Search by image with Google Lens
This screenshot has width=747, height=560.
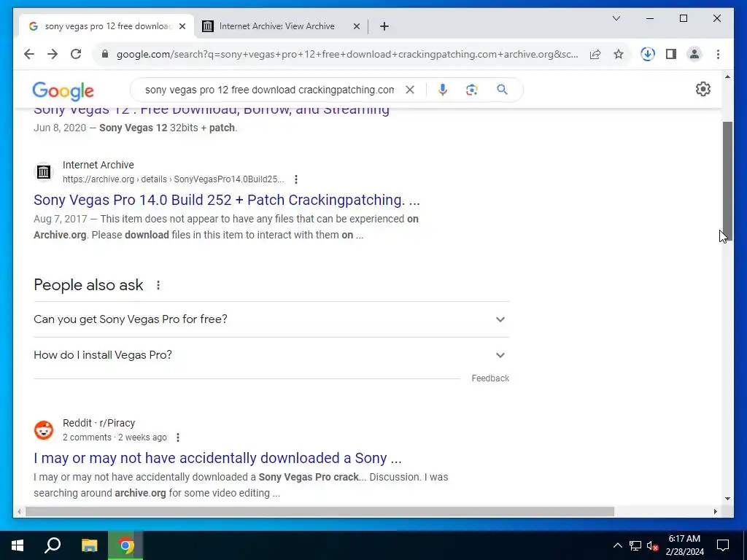[x=472, y=90]
